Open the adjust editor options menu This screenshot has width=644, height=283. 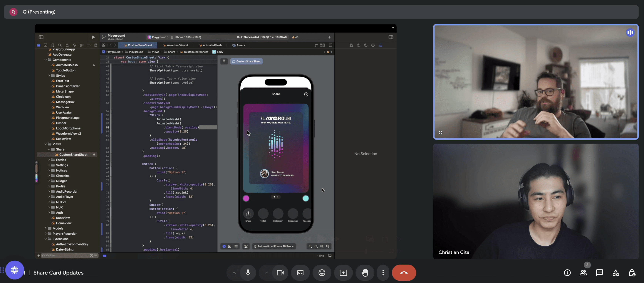click(x=323, y=45)
